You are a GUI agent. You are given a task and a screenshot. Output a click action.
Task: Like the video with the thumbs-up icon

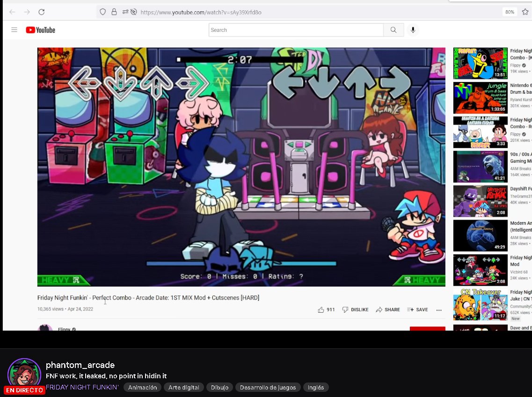pyautogui.click(x=321, y=310)
